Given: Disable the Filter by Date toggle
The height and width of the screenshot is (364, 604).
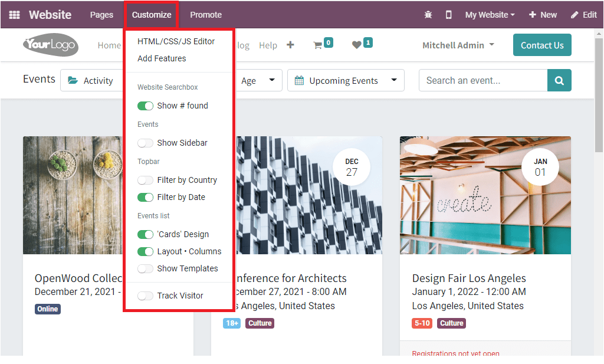Looking at the screenshot, I should tap(146, 197).
